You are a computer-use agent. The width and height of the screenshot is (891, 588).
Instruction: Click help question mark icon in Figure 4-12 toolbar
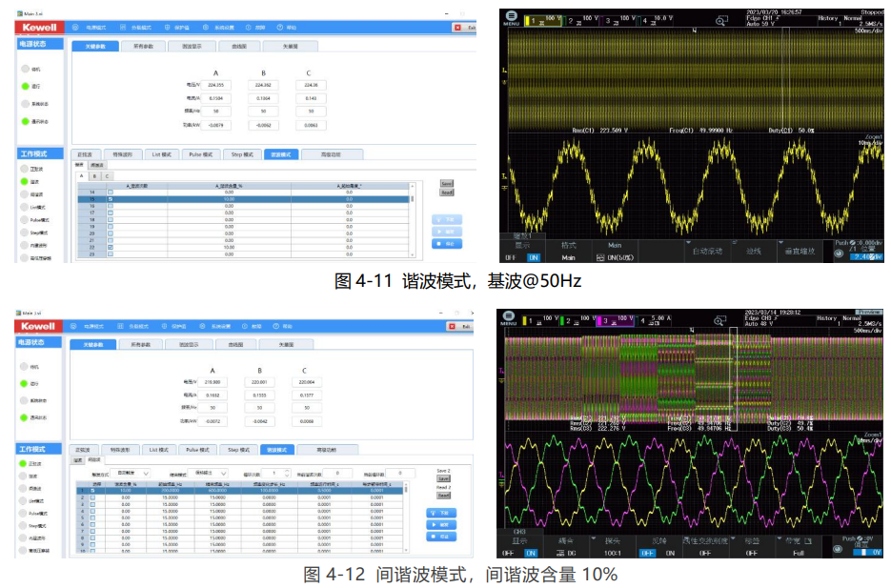pos(276,326)
